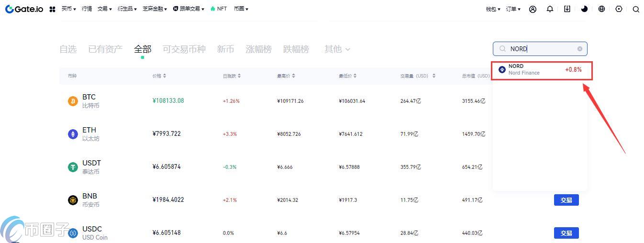Expand the 订单 dropdown
The width and height of the screenshot is (644, 243).
coord(513,9)
